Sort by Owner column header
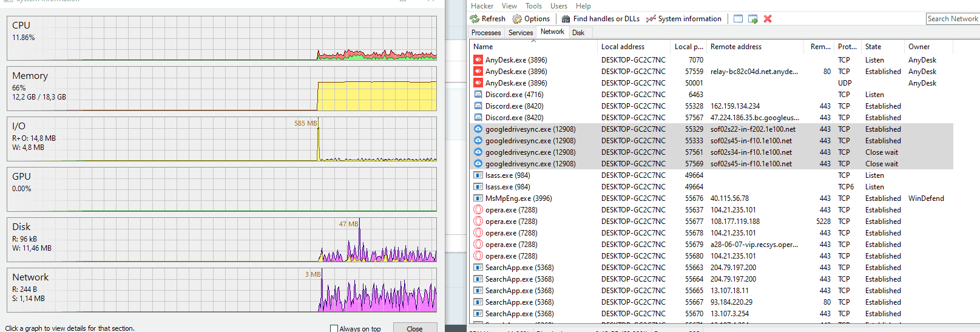Screen dimensions: 980x332 929,47
